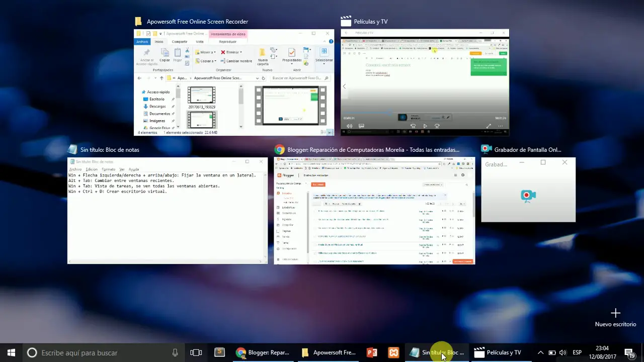Choose the Blogger Chrome window thumbnail
Image resolution: width=644 pixels, height=362 pixels.
point(374,211)
